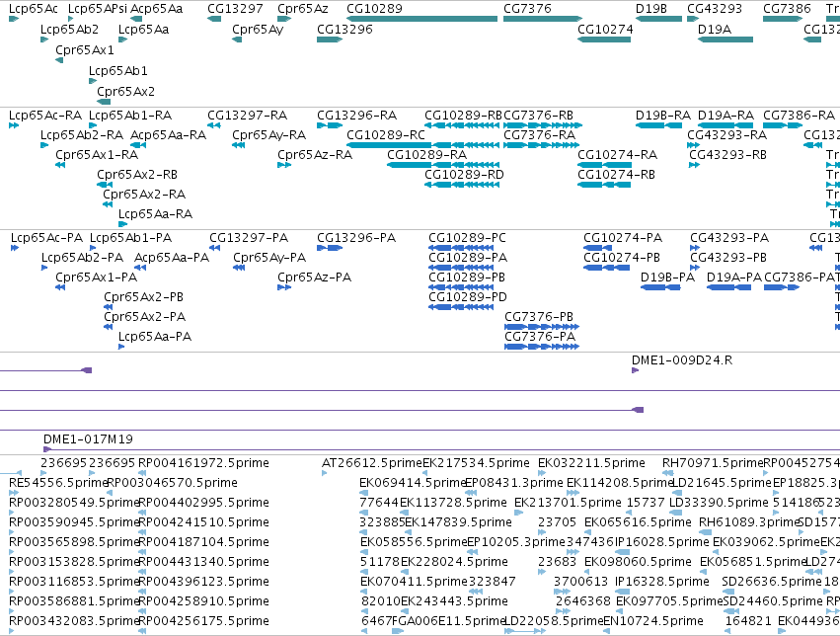Image resolution: width=840 pixels, height=636 pixels.
Task: Select the CG13296 gene arrow glyph
Action: 330,40
